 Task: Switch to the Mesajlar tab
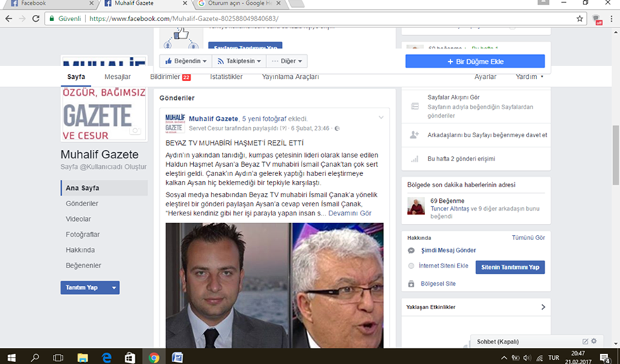(x=117, y=77)
